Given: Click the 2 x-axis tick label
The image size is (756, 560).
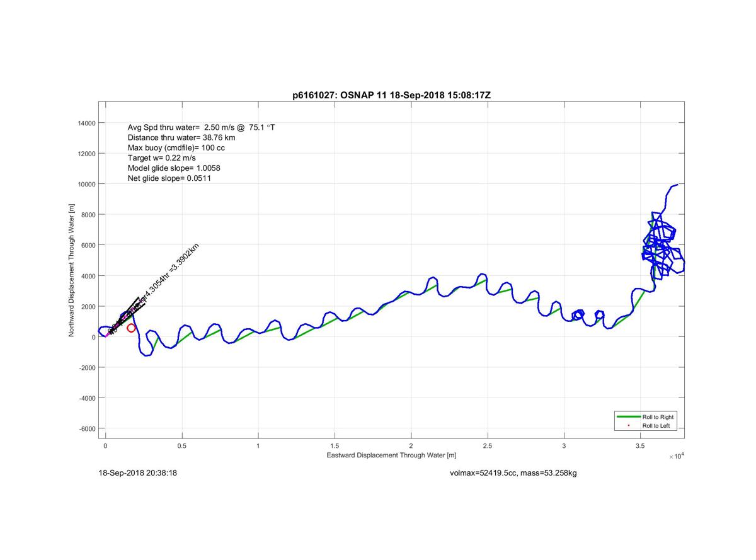Looking at the screenshot, I should point(411,446).
